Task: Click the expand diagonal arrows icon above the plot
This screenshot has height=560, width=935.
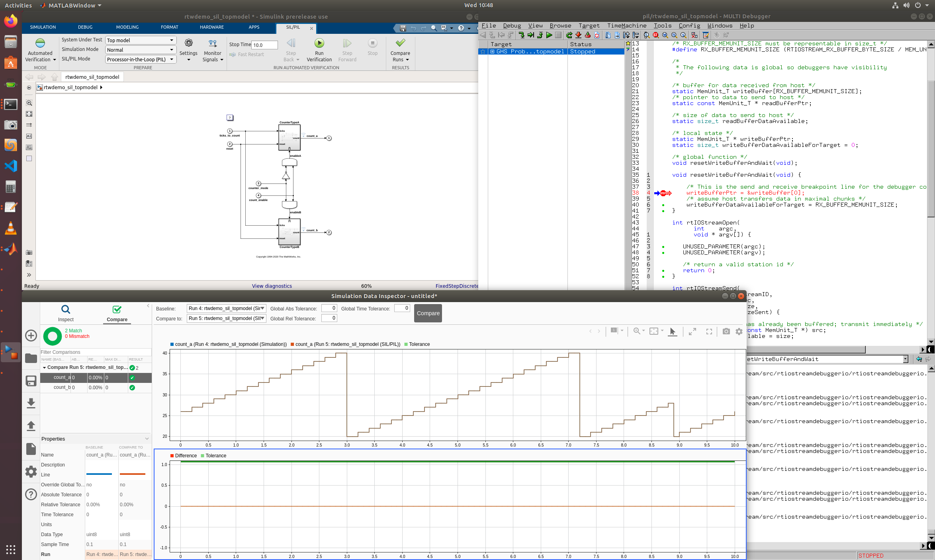Action: tap(692, 331)
